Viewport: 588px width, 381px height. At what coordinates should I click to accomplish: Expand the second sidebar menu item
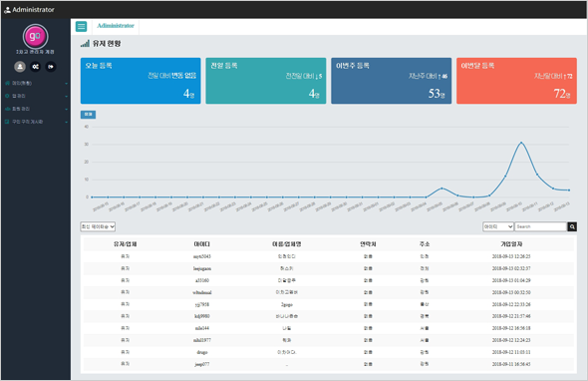point(36,96)
